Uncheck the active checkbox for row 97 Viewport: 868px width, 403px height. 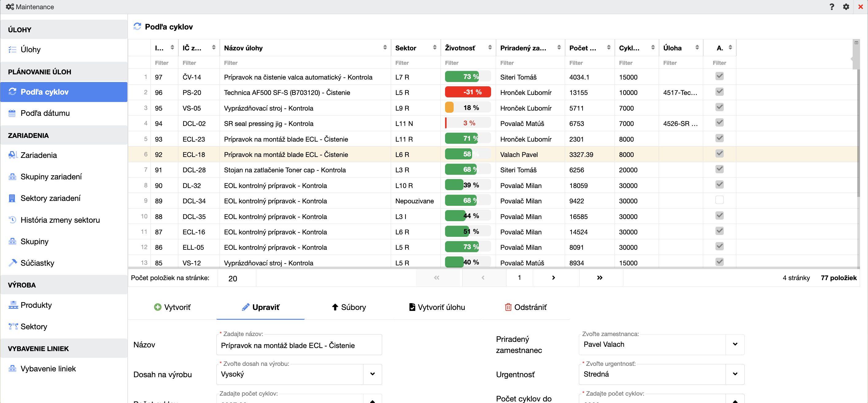point(719,76)
